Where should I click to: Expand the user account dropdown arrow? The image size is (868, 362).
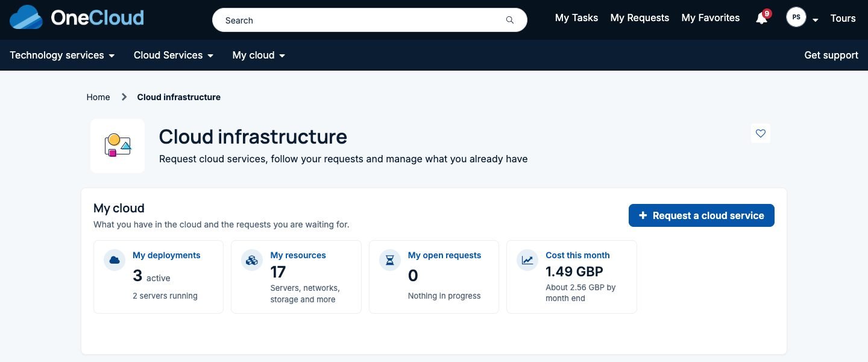(816, 20)
